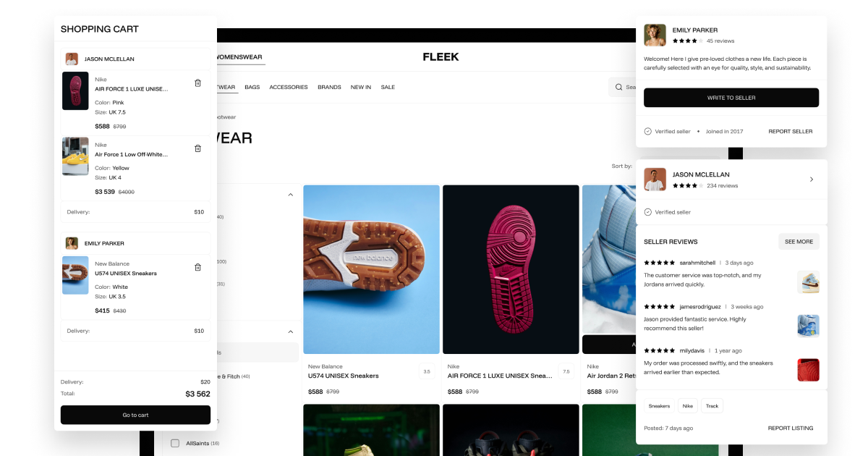Open the Sale category
The image size is (868, 456).
pos(388,87)
